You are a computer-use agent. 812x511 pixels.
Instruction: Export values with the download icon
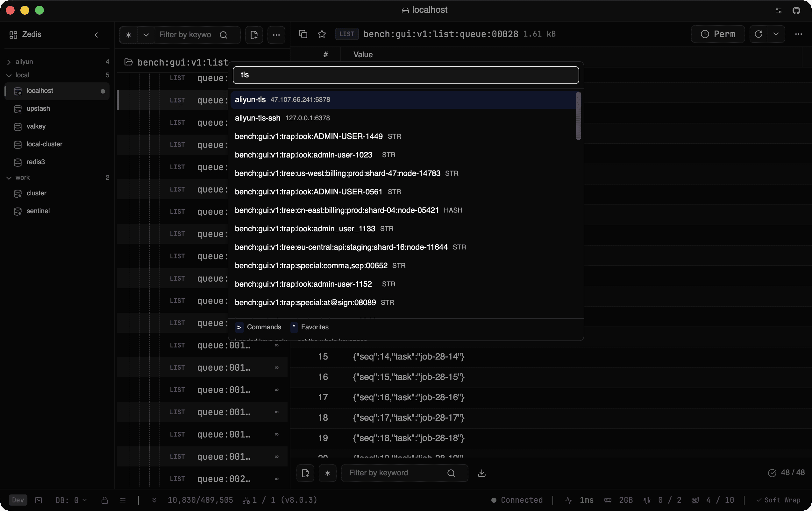pyautogui.click(x=482, y=473)
